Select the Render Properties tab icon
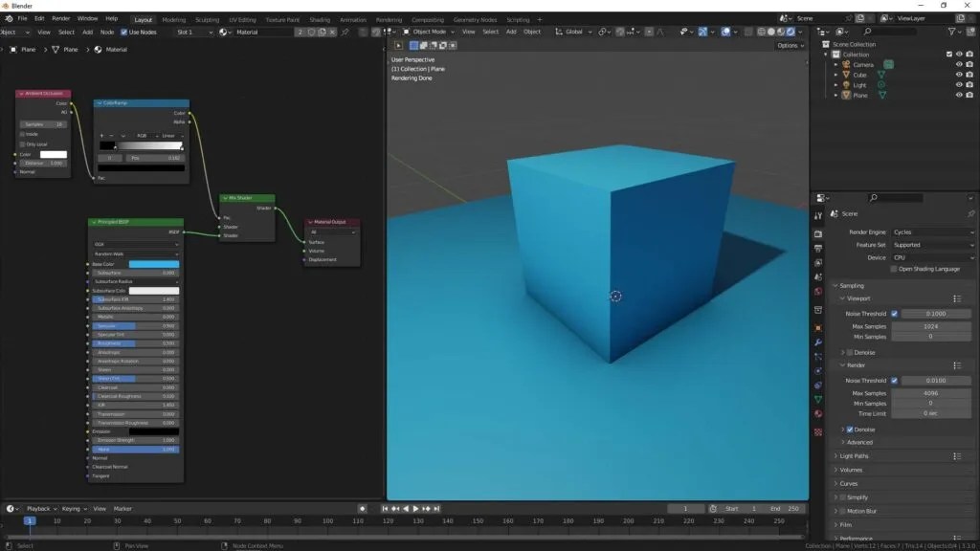 [820, 231]
